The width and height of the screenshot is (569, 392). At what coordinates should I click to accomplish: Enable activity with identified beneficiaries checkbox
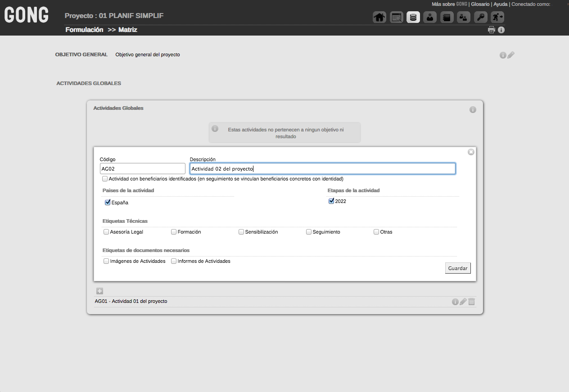point(105,179)
